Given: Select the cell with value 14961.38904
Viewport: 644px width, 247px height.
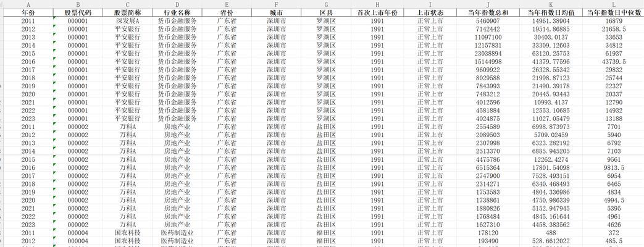Looking at the screenshot, I should point(551,21).
